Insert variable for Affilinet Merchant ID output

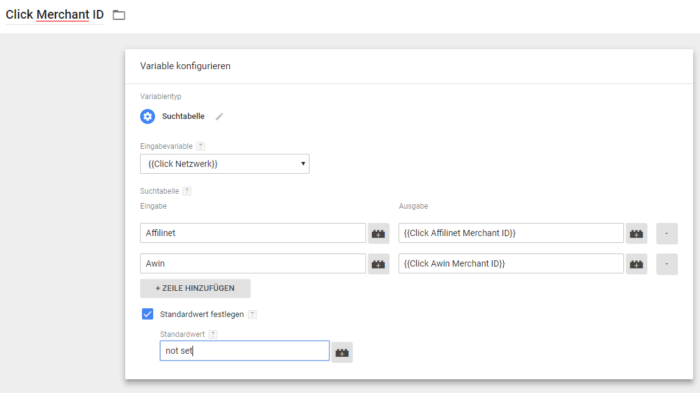[x=636, y=234]
